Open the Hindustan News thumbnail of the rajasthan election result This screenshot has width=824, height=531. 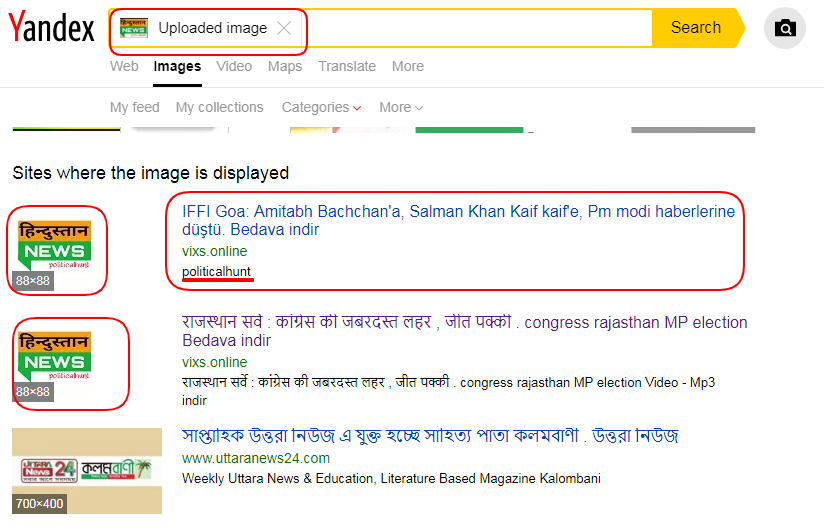click(x=54, y=365)
